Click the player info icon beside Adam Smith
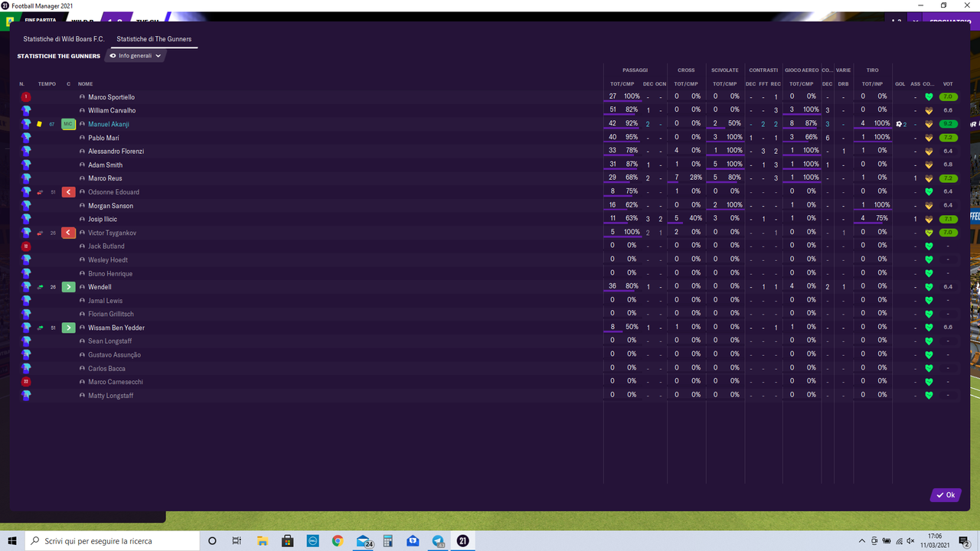This screenshot has width=980, height=551. click(x=82, y=165)
